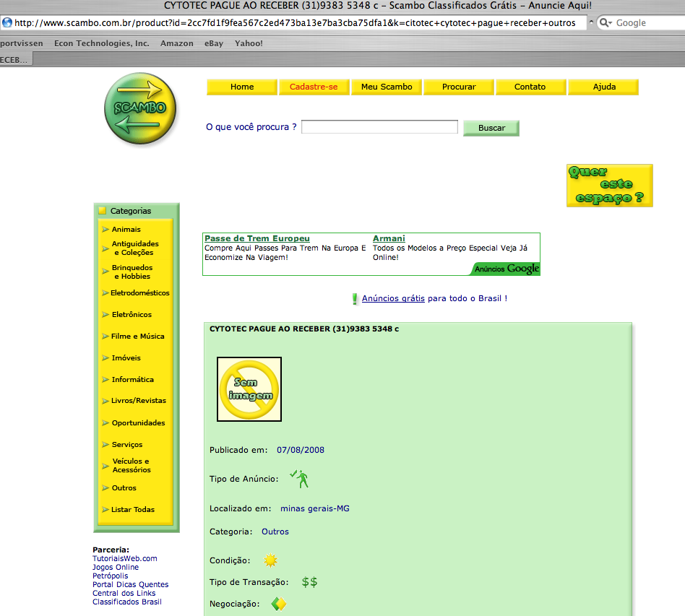Click the dollar signs transaction icon
This screenshot has height=616, width=685.
tap(309, 582)
